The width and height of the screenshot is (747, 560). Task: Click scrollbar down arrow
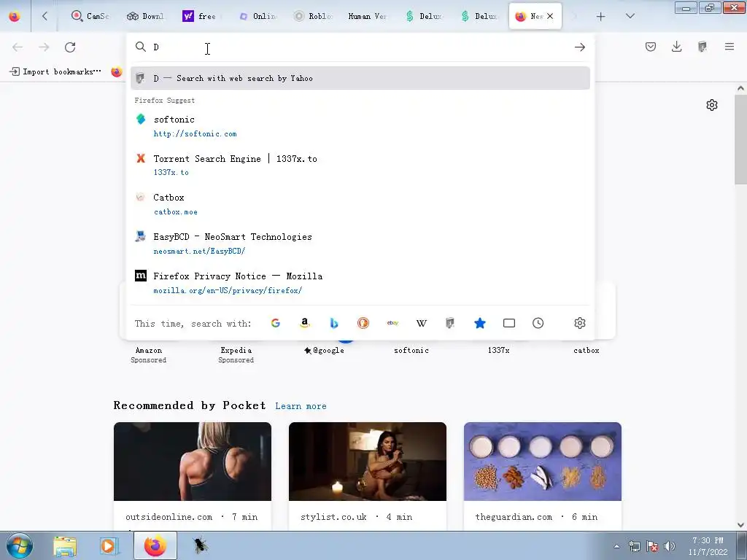(x=741, y=525)
